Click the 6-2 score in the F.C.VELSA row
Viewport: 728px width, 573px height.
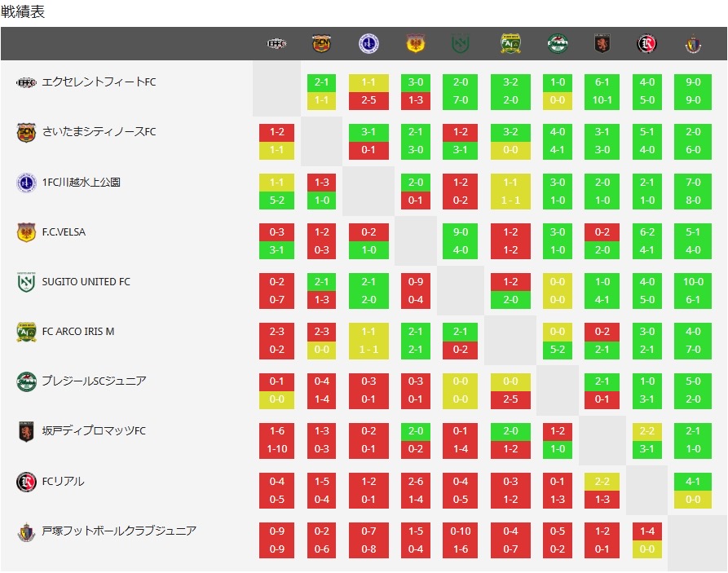tap(647, 232)
